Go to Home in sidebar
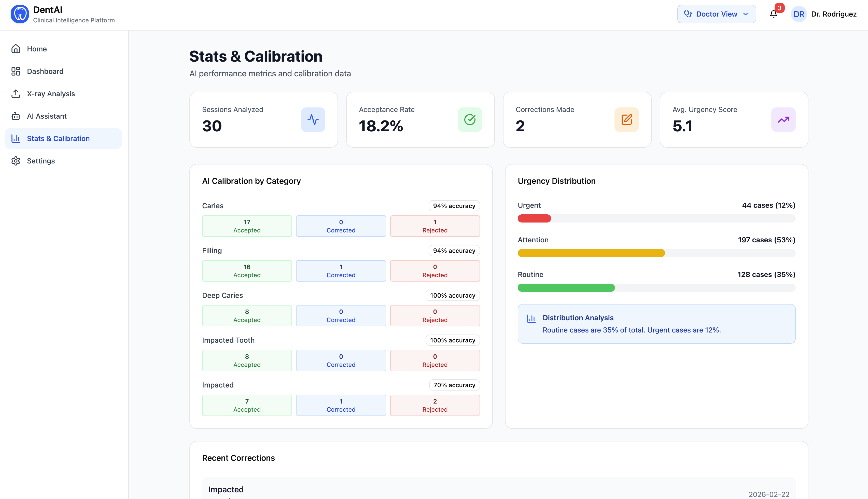 click(x=37, y=49)
